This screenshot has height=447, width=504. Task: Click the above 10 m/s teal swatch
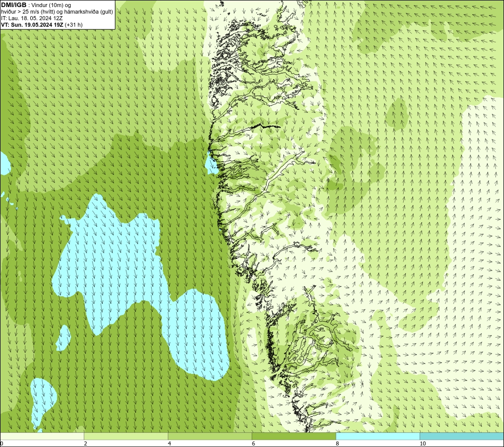click(x=462, y=436)
